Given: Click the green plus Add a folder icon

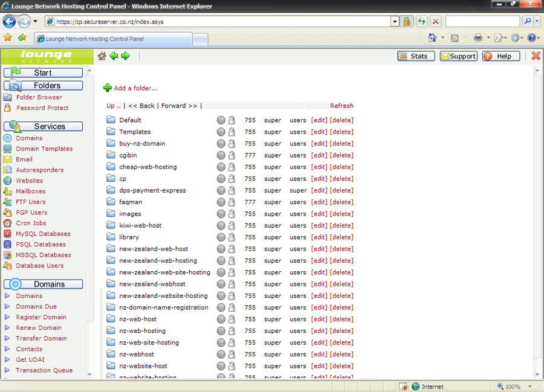Looking at the screenshot, I should (x=108, y=88).
